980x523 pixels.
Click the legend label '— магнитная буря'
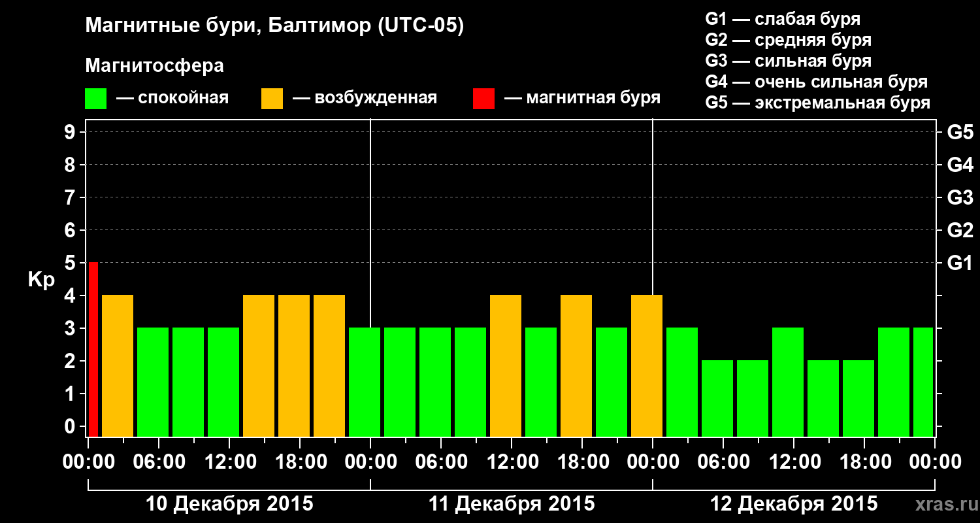(582, 99)
